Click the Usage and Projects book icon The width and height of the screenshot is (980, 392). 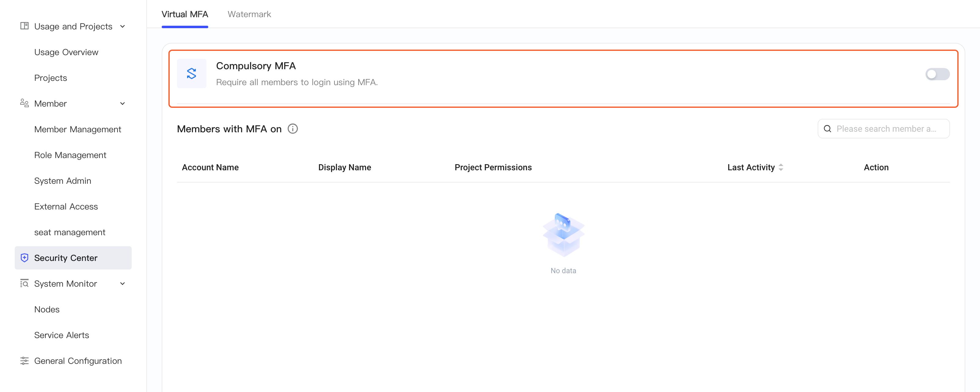coord(24,26)
